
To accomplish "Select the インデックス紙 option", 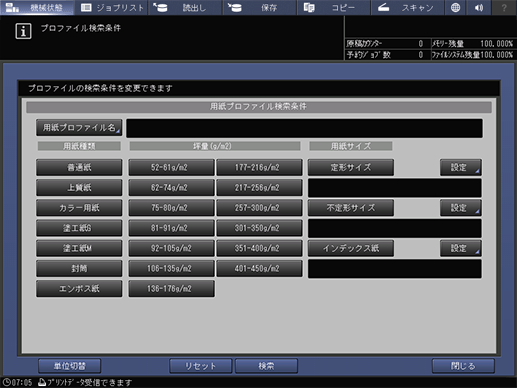I will tap(351, 248).
